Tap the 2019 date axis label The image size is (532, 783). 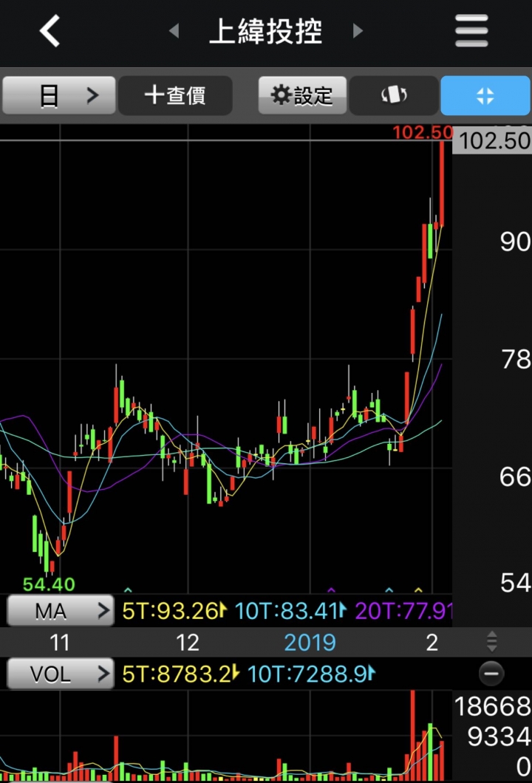point(310,642)
